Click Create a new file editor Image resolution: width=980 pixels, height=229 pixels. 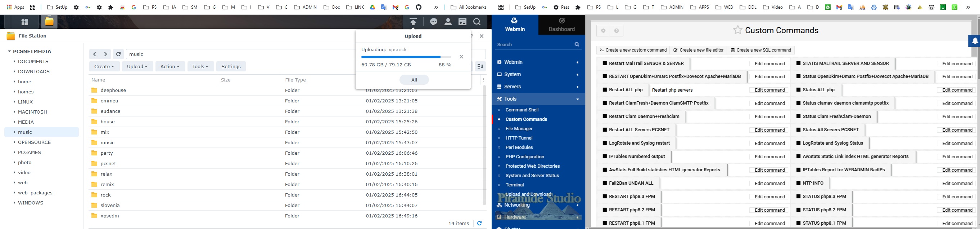coord(699,50)
